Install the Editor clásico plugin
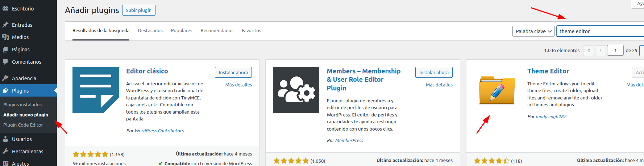The height and width of the screenshot is (166, 644). (233, 72)
